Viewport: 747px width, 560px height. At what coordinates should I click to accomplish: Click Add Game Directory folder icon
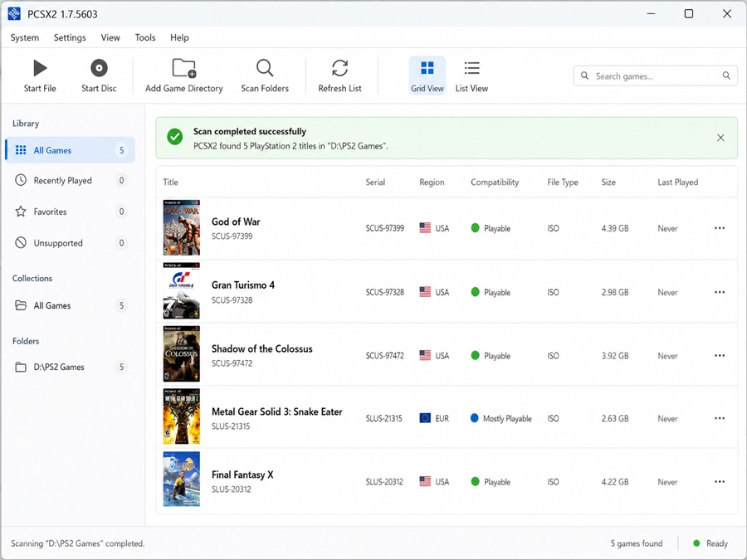[184, 68]
